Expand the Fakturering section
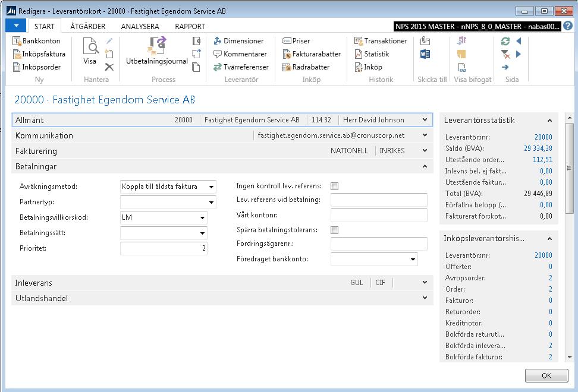 tap(425, 151)
